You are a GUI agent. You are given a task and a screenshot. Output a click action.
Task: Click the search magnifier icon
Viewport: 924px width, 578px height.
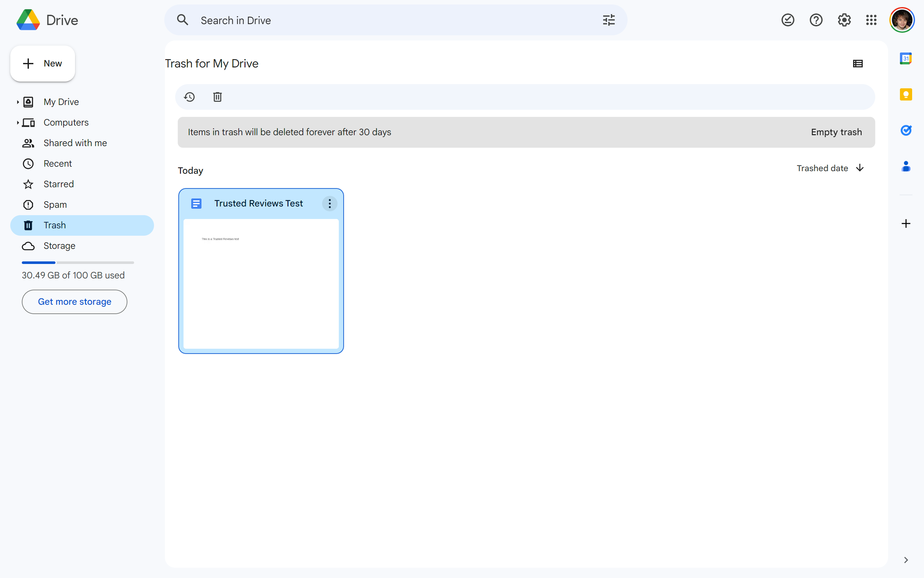coord(183,20)
